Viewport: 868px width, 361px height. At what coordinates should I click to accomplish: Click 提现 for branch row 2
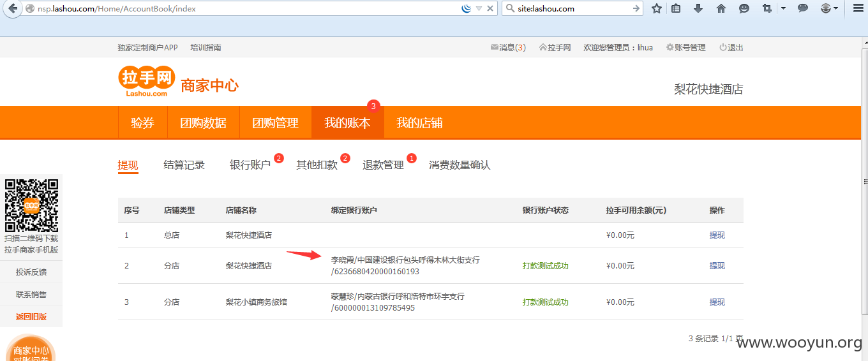pos(717,266)
